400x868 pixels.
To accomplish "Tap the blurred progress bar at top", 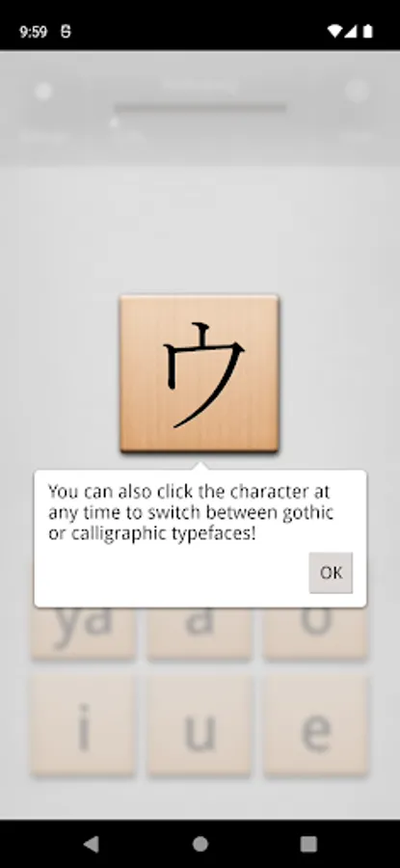I will click(x=200, y=107).
